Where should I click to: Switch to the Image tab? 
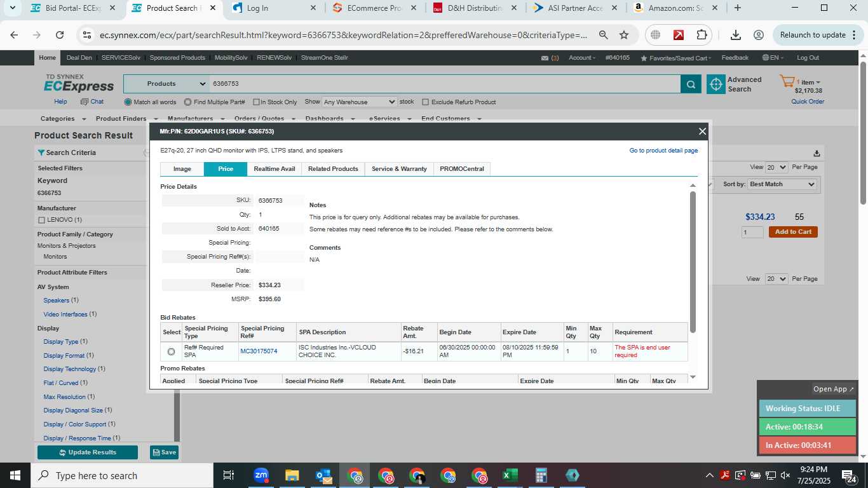[x=182, y=169]
